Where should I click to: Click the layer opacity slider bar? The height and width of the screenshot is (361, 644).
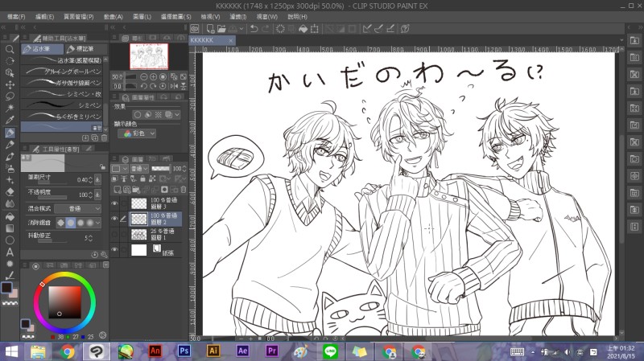tap(160, 169)
